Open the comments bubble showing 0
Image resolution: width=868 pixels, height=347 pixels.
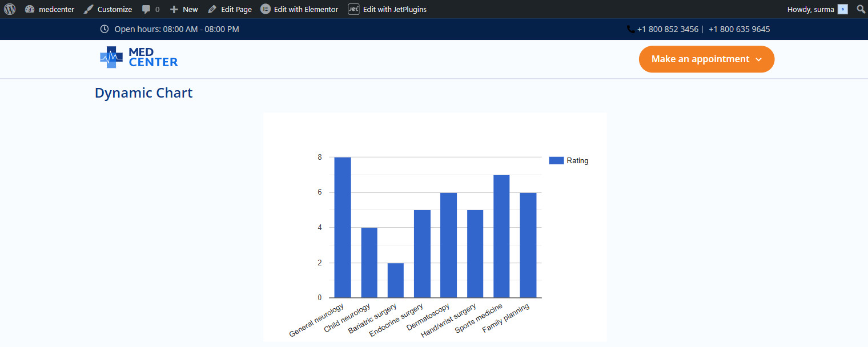(151, 9)
